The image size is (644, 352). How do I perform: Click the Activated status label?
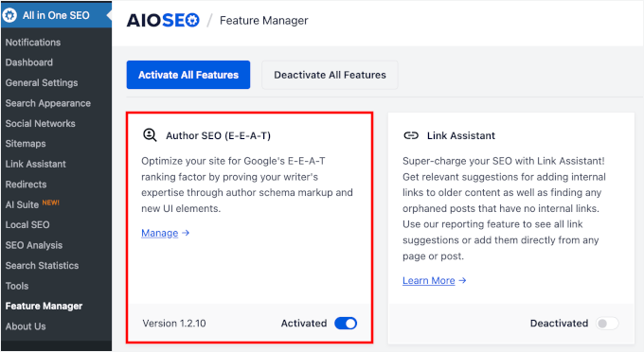point(304,324)
